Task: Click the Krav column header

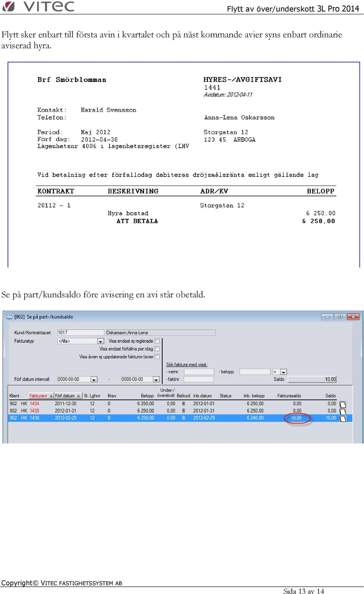Action: (112, 396)
